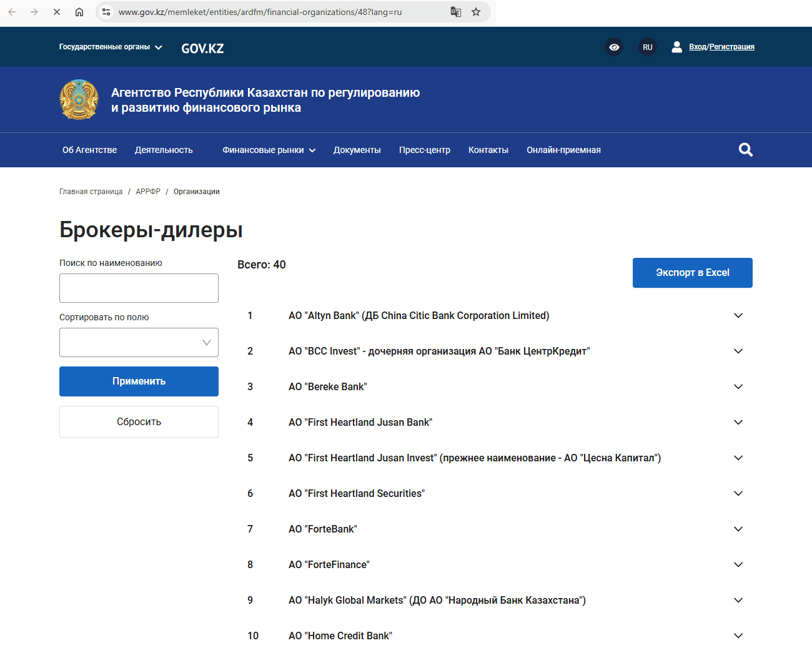This screenshot has width=812, height=658.
Task: Expand Государственные органы dropdown
Action: (111, 47)
